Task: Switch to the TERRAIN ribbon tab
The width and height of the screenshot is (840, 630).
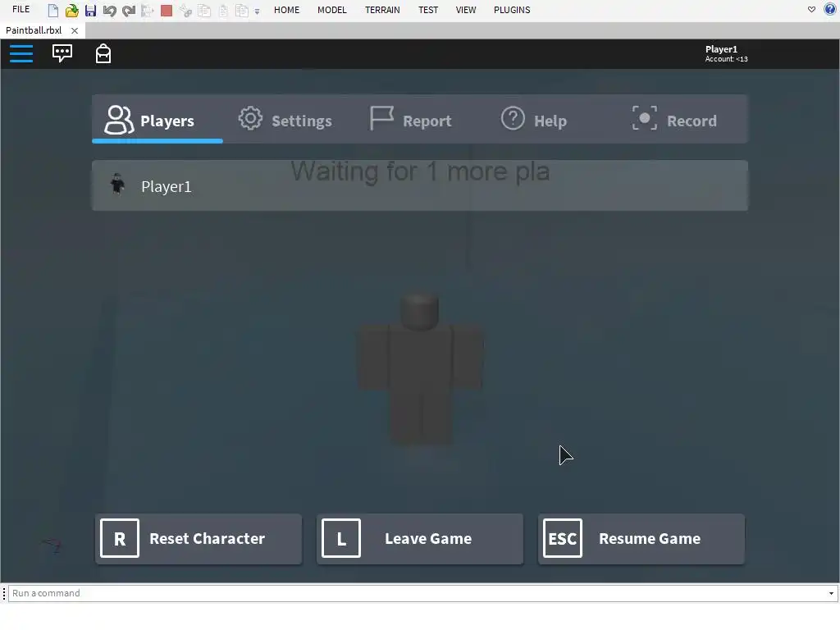Action: click(382, 10)
